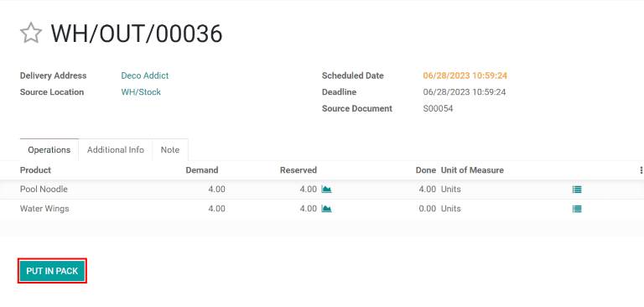Open detailed operations list for Pool Noodle
The width and height of the screenshot is (644, 307).
pos(577,190)
